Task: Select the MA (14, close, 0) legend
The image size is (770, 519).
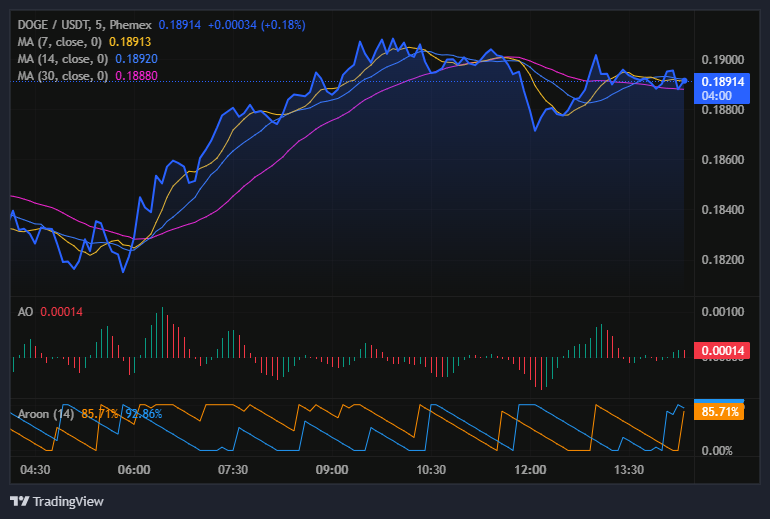Action: (x=66, y=59)
